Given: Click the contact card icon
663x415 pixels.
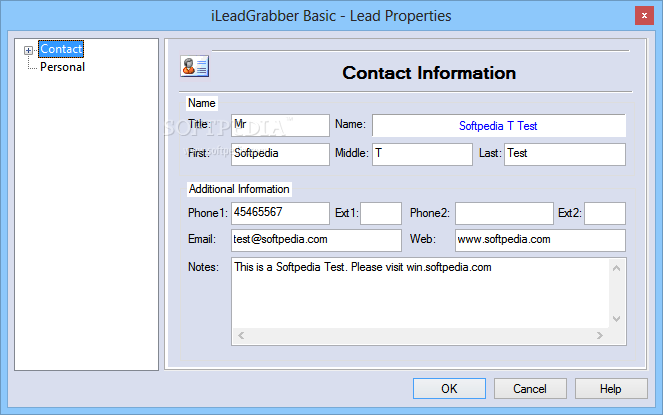Looking at the screenshot, I should pos(195,66).
